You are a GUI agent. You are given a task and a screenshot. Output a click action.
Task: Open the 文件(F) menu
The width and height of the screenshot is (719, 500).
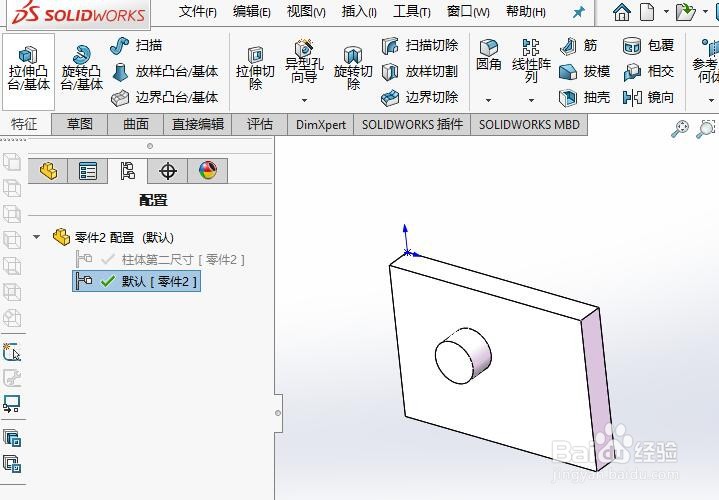(198, 11)
